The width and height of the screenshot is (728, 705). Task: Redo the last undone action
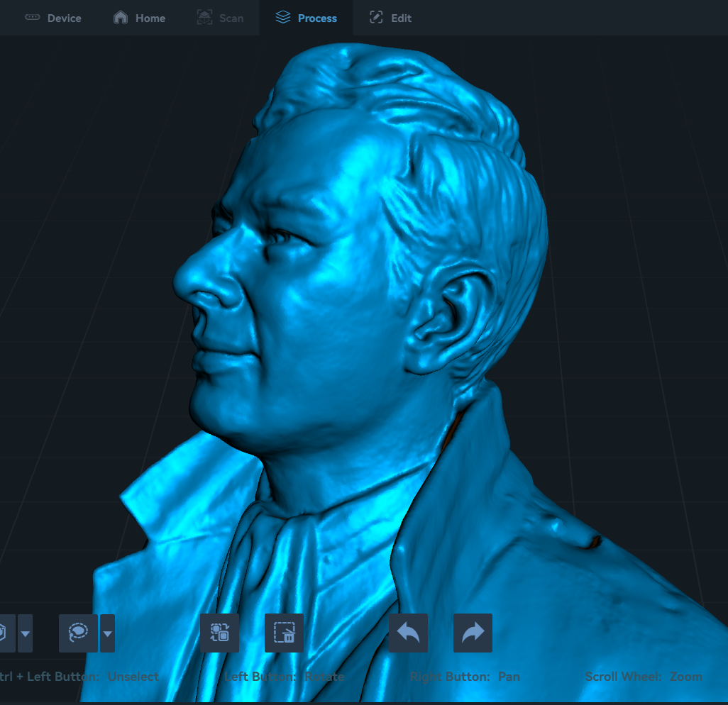tap(473, 633)
